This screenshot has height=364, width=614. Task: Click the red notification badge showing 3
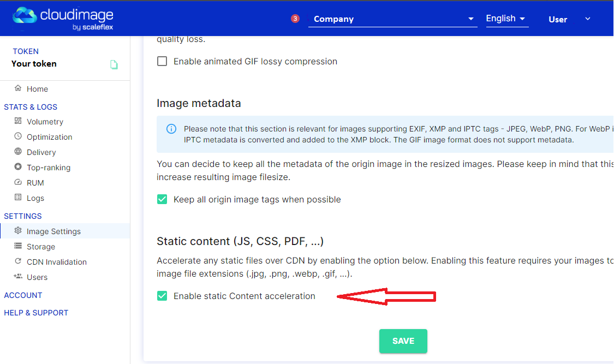[x=295, y=18]
